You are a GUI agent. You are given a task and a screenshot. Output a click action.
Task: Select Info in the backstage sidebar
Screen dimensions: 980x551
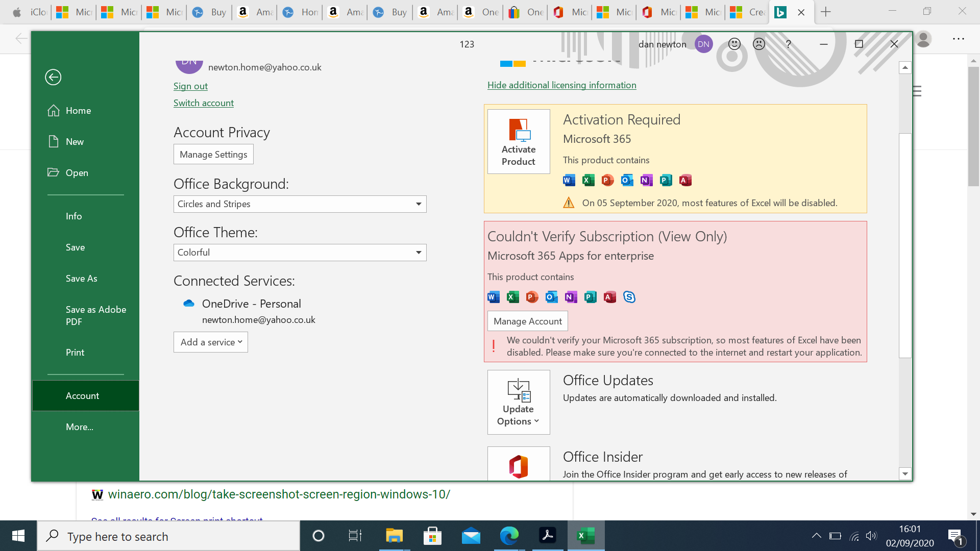tap(85, 216)
